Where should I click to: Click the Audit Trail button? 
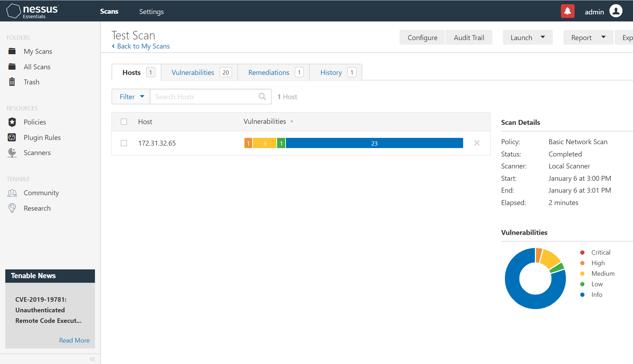pos(469,37)
